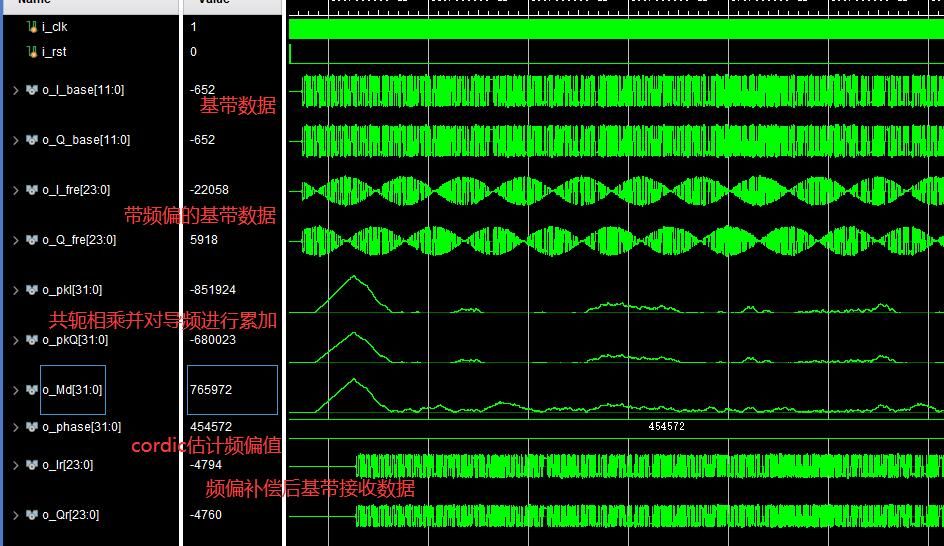Screen dimensions: 944x546
Task: Click the value -680023
Action: 213,340
